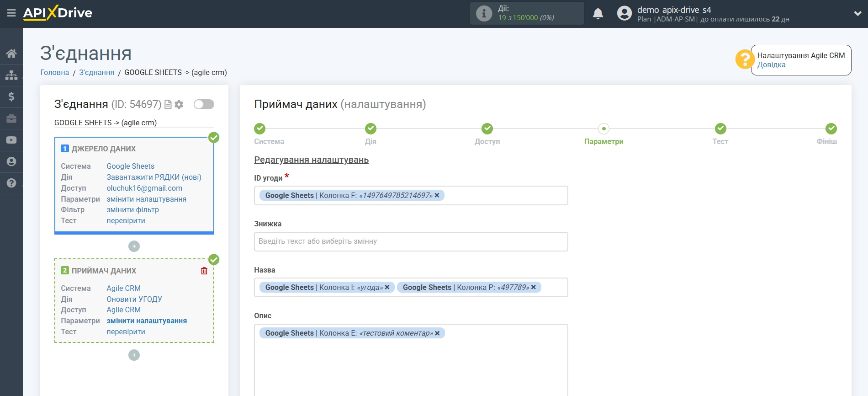Go to the Параметри step

point(603,128)
